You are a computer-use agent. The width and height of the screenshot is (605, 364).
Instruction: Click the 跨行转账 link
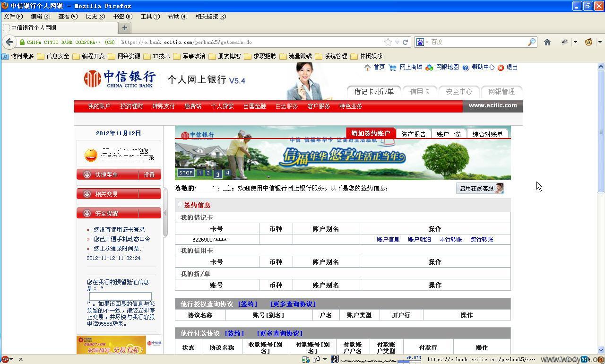click(x=482, y=240)
